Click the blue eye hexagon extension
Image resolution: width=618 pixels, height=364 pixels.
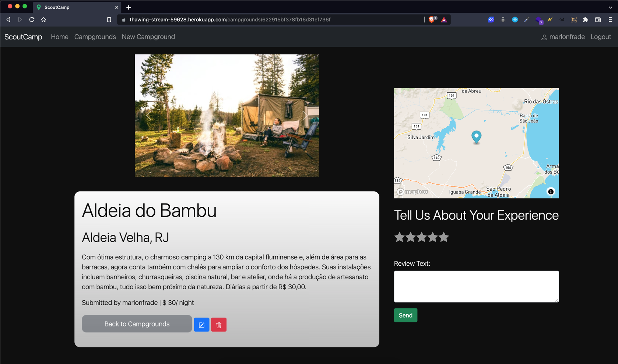coord(515,20)
